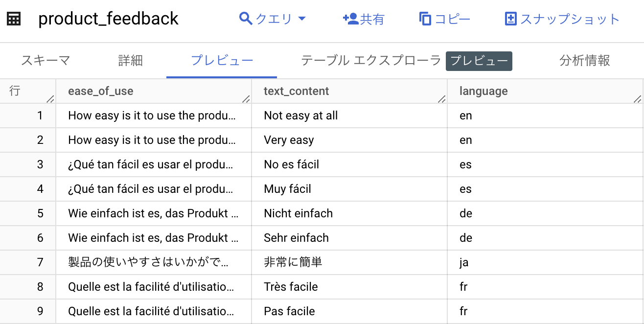Click resize handle of text_content column
Image resolution: width=644 pixels, height=324 pixels.
coord(442,99)
